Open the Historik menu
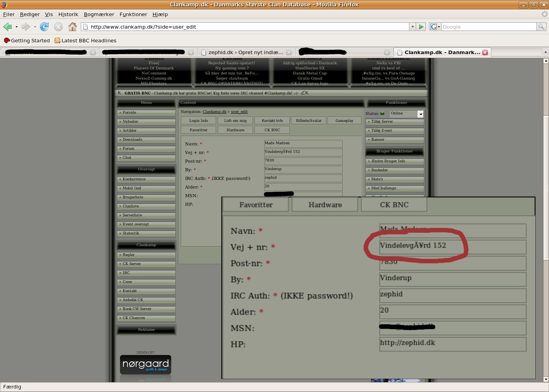549x392 pixels. (68, 14)
